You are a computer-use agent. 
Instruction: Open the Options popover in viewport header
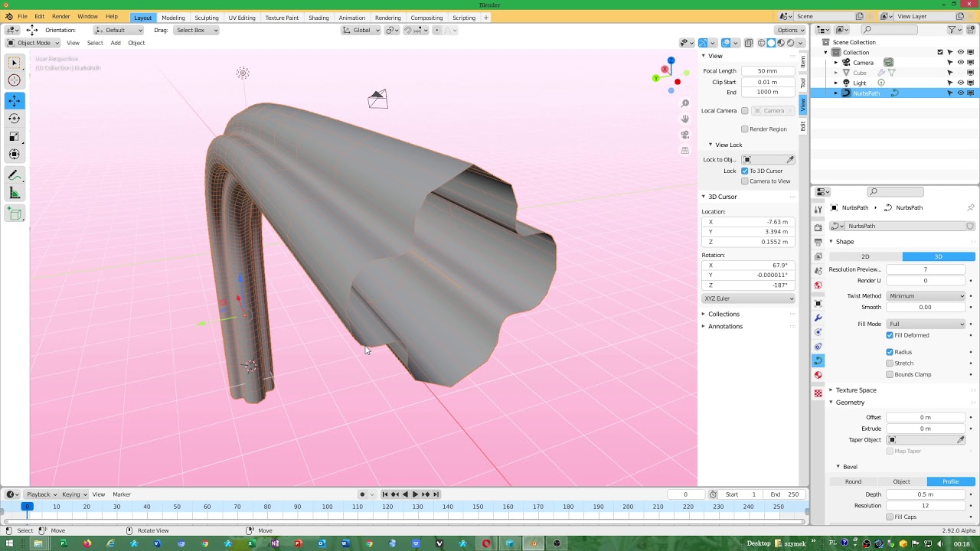791,30
